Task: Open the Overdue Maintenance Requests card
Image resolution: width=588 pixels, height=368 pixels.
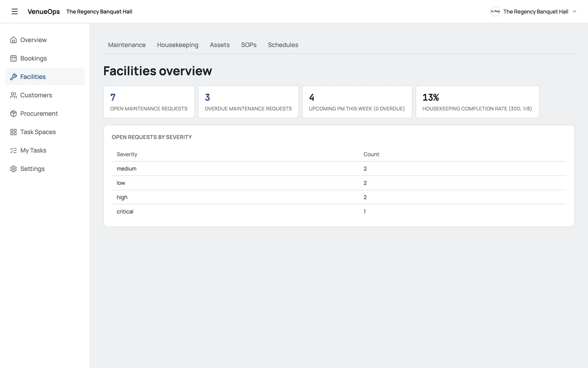Action: pyautogui.click(x=248, y=102)
